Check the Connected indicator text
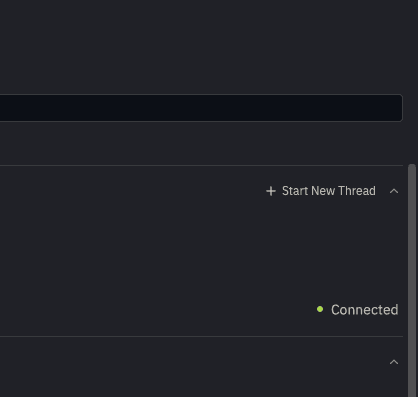 pos(364,310)
